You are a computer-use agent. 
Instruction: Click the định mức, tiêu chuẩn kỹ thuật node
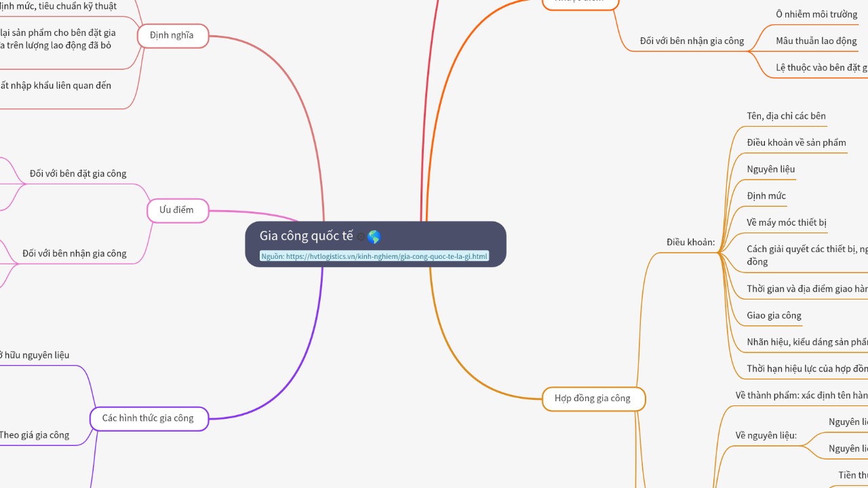[x=58, y=6]
